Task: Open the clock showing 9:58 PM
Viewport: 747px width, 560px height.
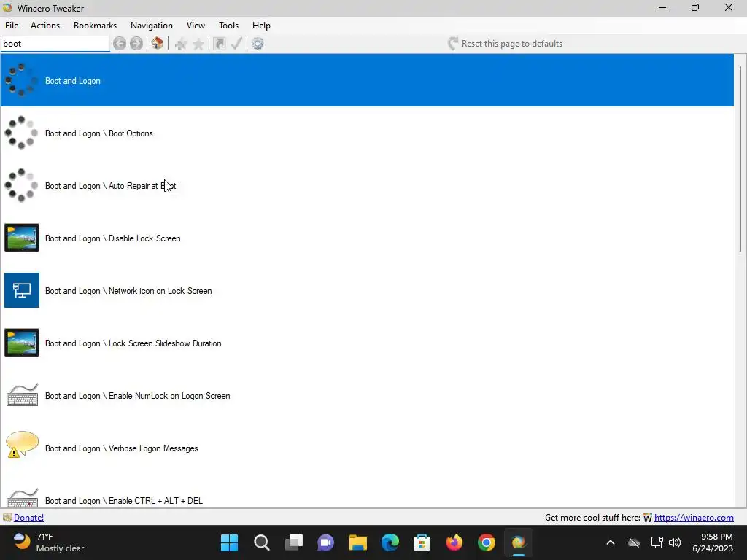Action: (712, 542)
